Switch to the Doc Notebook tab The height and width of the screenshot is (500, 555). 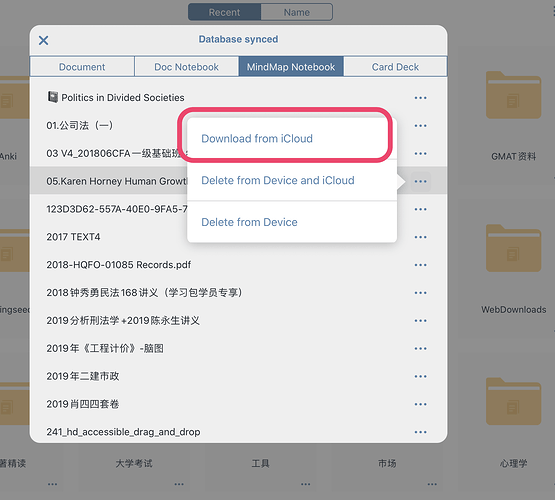pos(187,67)
